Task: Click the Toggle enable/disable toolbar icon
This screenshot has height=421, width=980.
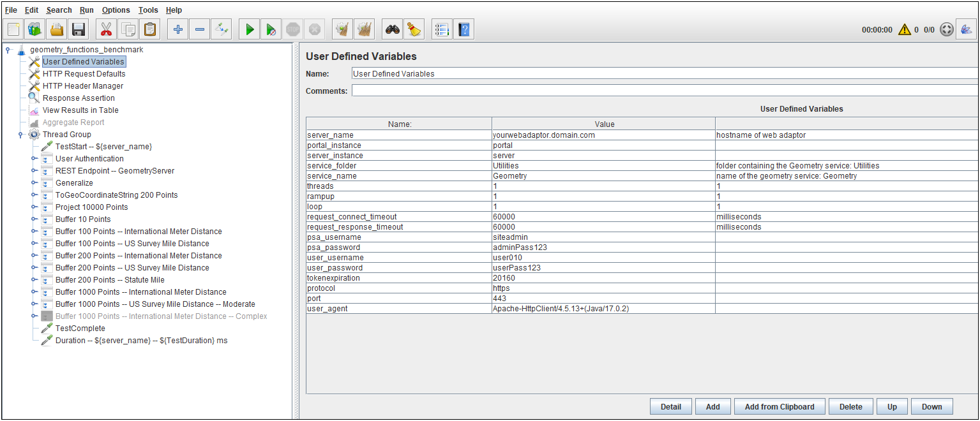Action: [x=222, y=29]
